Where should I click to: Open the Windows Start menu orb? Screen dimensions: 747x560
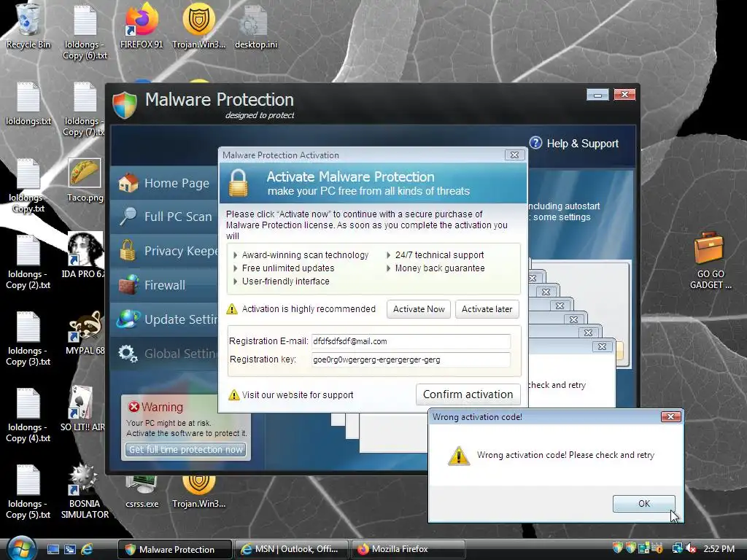(21, 548)
